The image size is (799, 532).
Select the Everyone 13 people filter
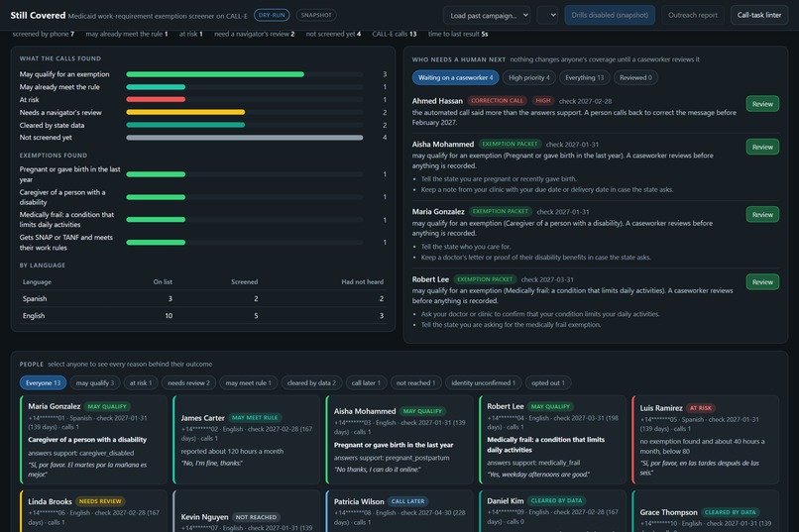tap(43, 382)
